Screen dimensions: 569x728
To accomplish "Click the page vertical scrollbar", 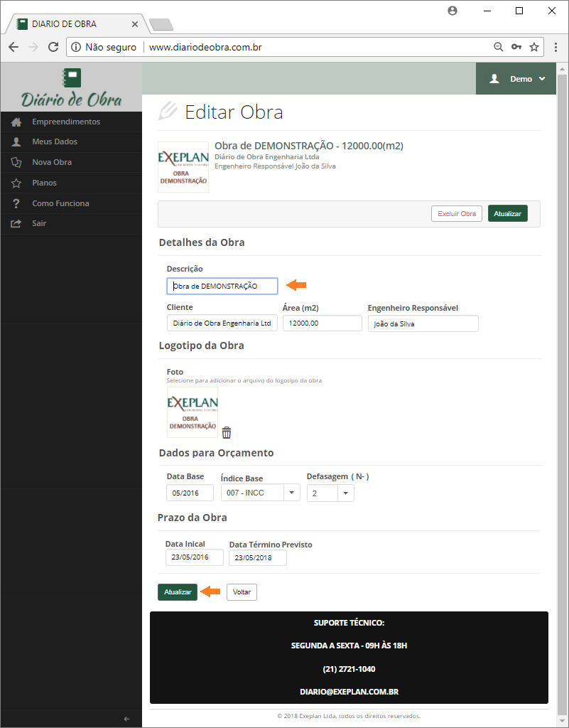I will pos(563,395).
